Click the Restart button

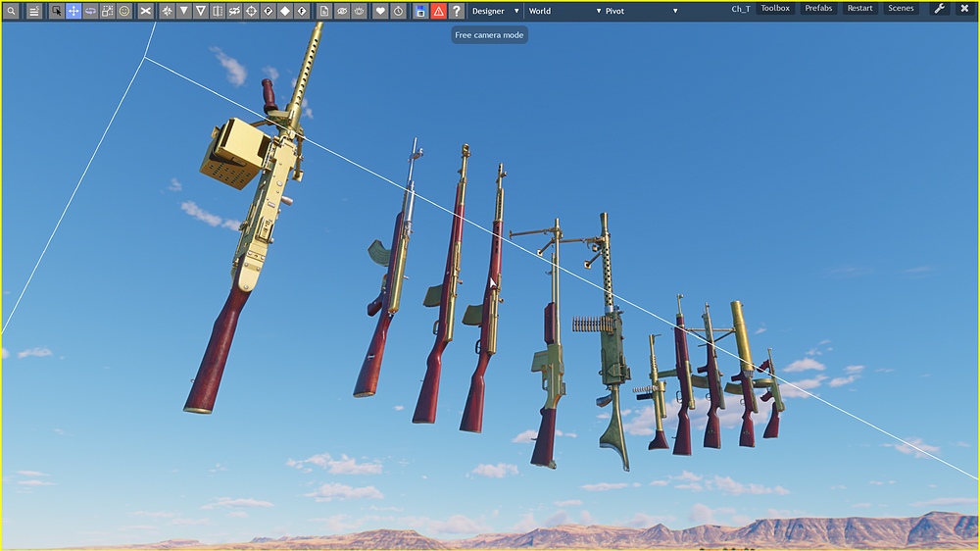tap(859, 8)
